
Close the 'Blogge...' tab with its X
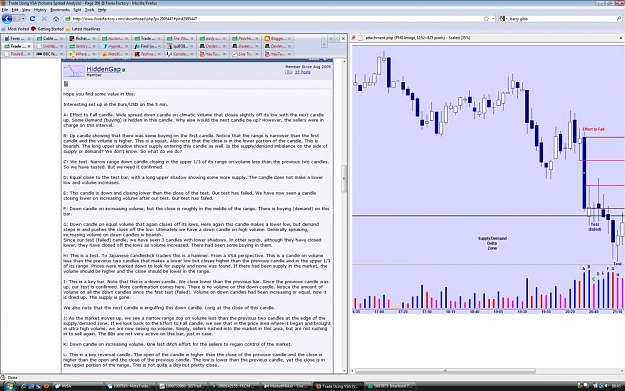click(289, 39)
